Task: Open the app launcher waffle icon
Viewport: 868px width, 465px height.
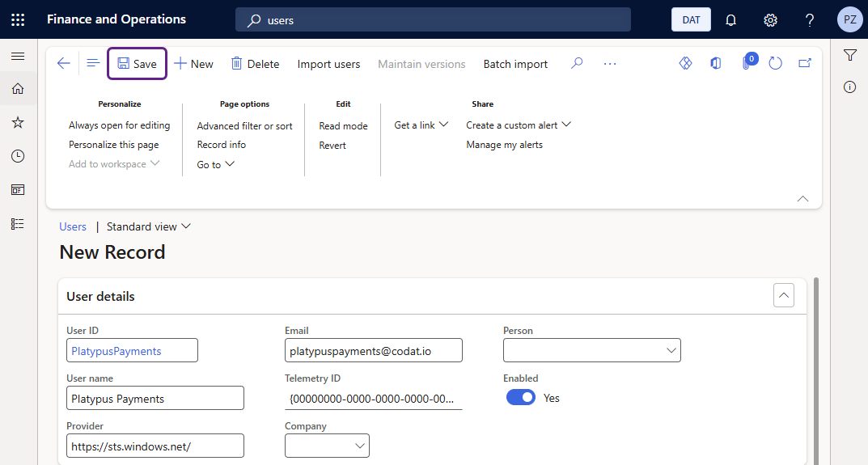Action: point(18,19)
